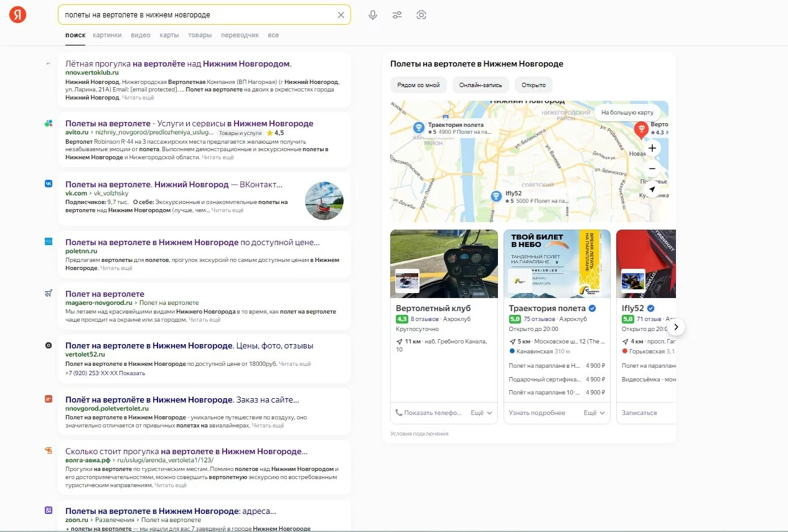This screenshot has height=532, width=788.
Task: Activate voice search microphone icon
Action: click(x=373, y=15)
